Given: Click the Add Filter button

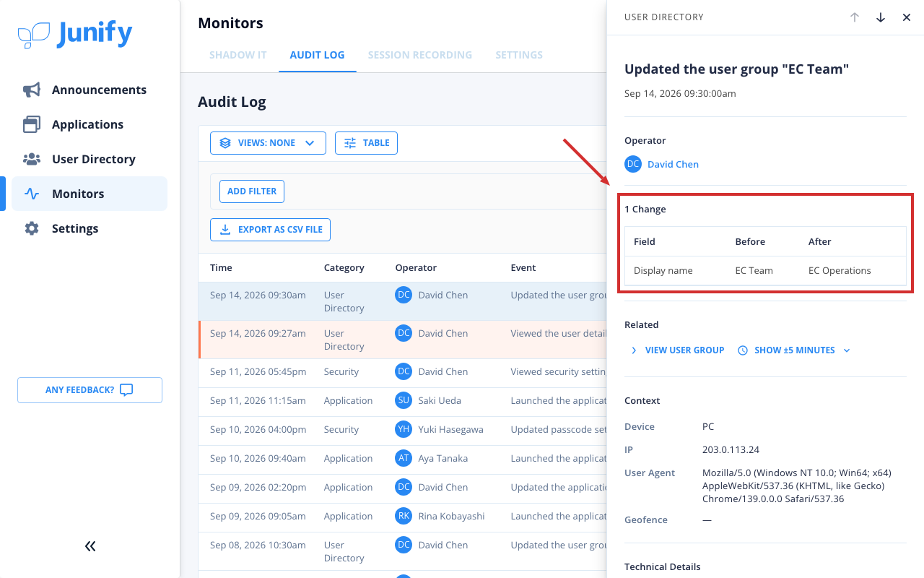Looking at the screenshot, I should pos(252,191).
